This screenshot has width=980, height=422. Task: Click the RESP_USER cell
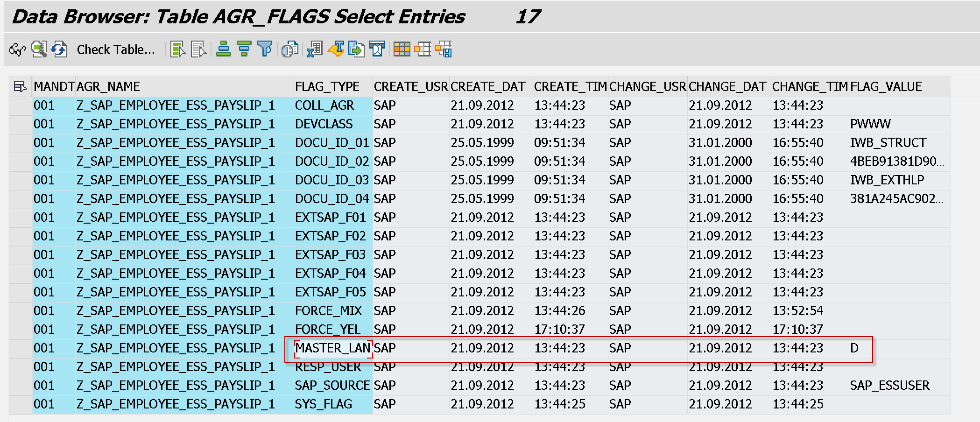pos(333,367)
